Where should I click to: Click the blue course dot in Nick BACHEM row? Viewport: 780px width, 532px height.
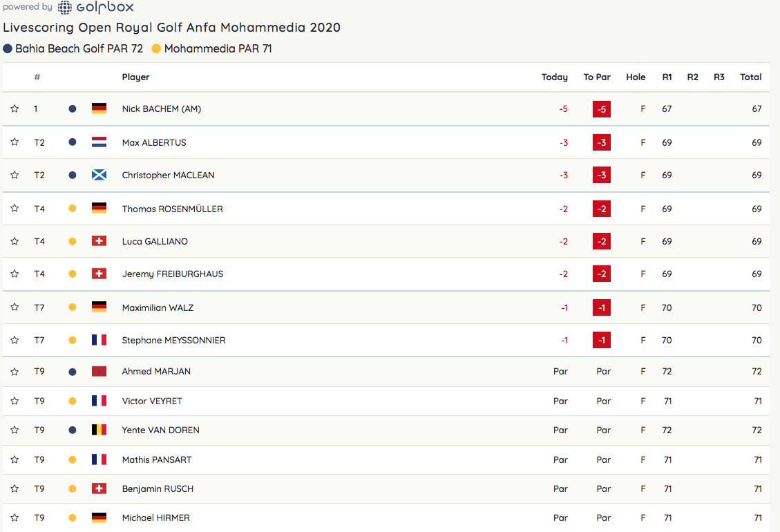tap(72, 109)
